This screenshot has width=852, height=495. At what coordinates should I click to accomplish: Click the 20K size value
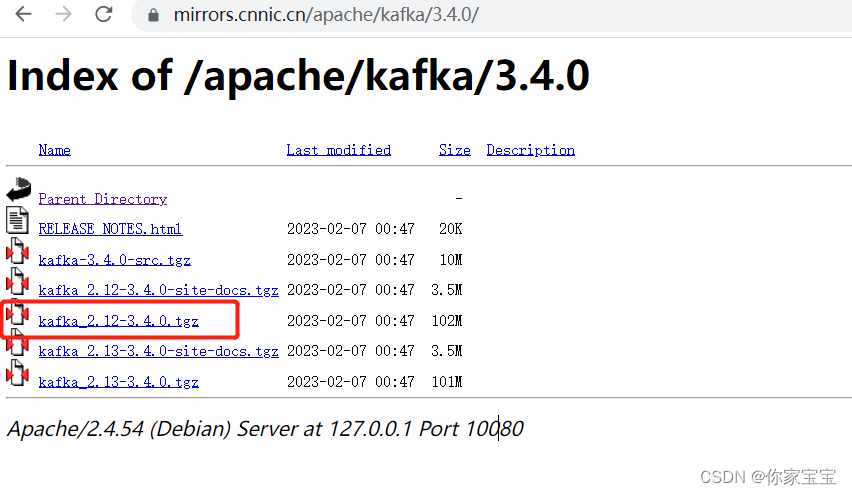pyautogui.click(x=450, y=229)
